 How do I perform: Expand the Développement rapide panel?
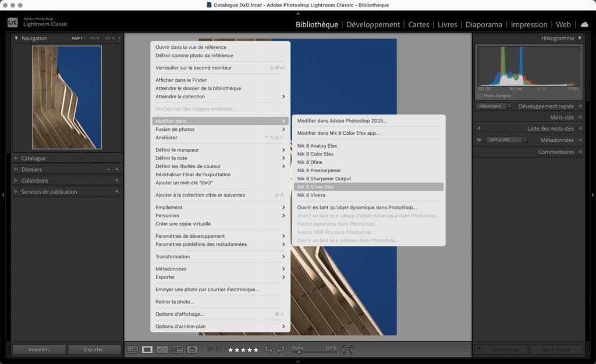click(580, 106)
